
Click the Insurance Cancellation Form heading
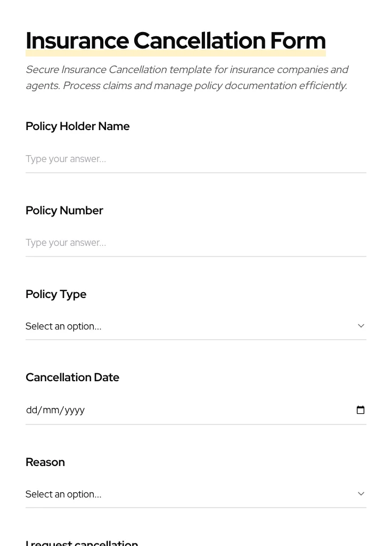[175, 41]
